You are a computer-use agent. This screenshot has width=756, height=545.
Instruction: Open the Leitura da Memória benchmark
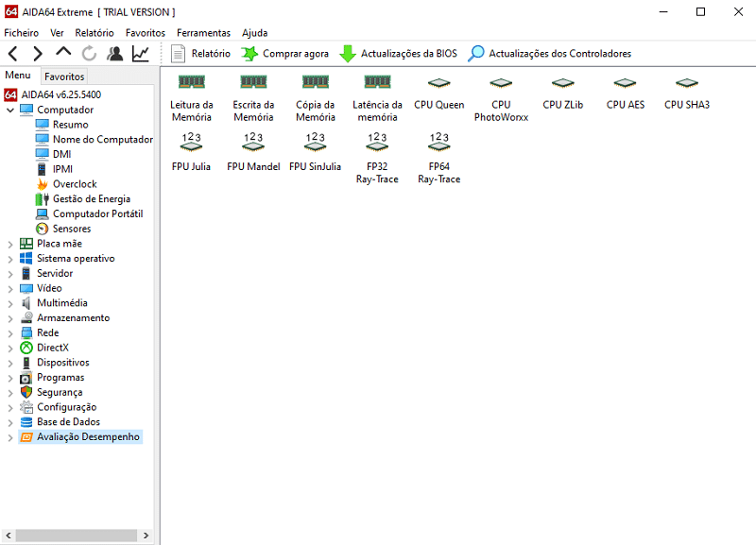[192, 99]
